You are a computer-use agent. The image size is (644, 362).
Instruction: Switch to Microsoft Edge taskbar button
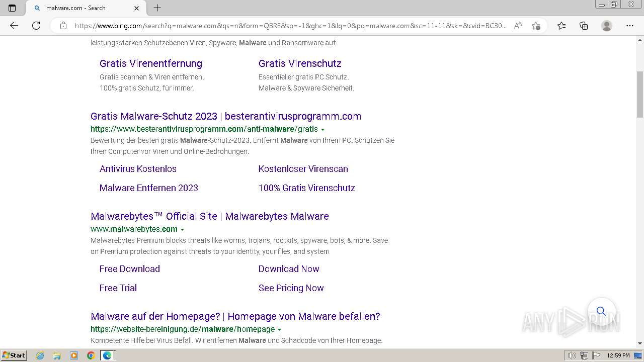pos(107,355)
